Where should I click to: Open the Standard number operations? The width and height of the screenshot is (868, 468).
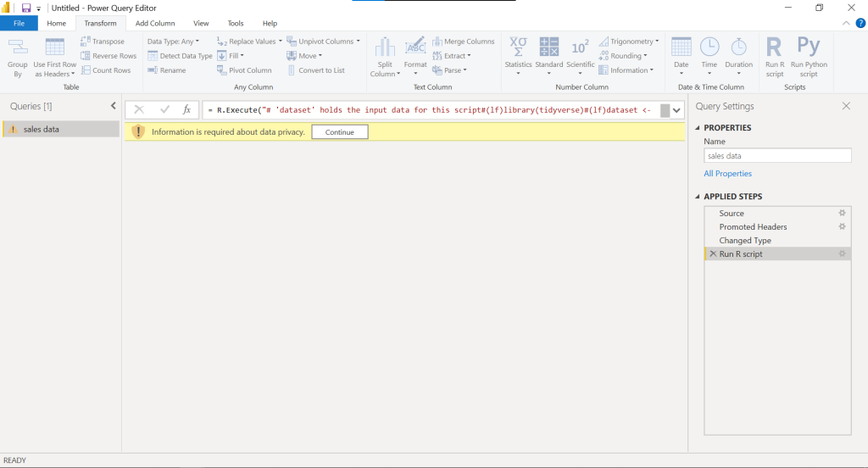549,57
